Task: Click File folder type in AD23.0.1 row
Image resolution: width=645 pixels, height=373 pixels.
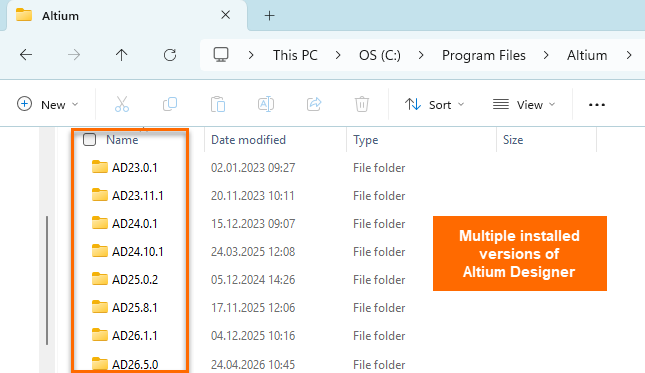Action: (379, 168)
